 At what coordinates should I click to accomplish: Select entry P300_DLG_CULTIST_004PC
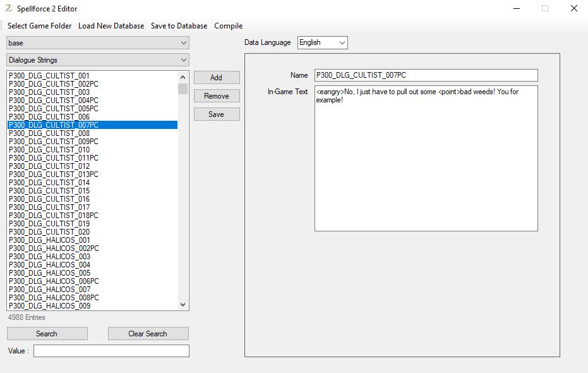point(92,100)
